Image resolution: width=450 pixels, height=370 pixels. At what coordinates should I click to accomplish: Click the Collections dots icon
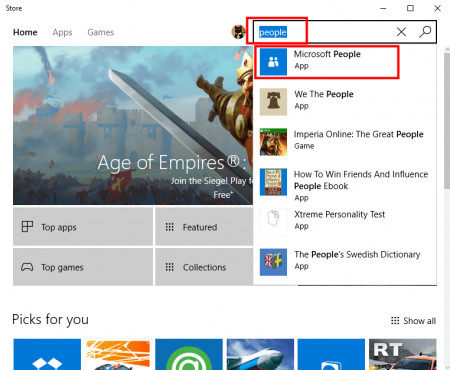coord(170,267)
